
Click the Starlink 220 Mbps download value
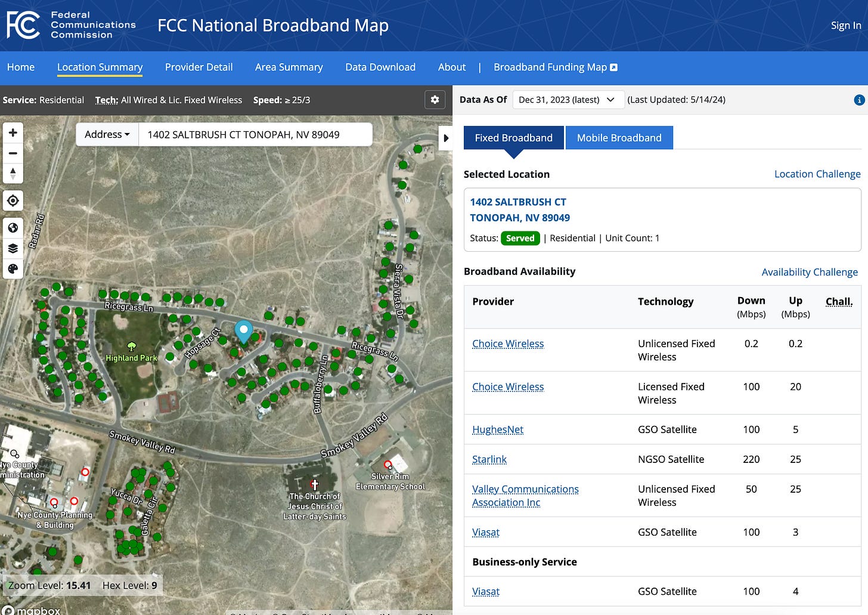[x=751, y=459]
